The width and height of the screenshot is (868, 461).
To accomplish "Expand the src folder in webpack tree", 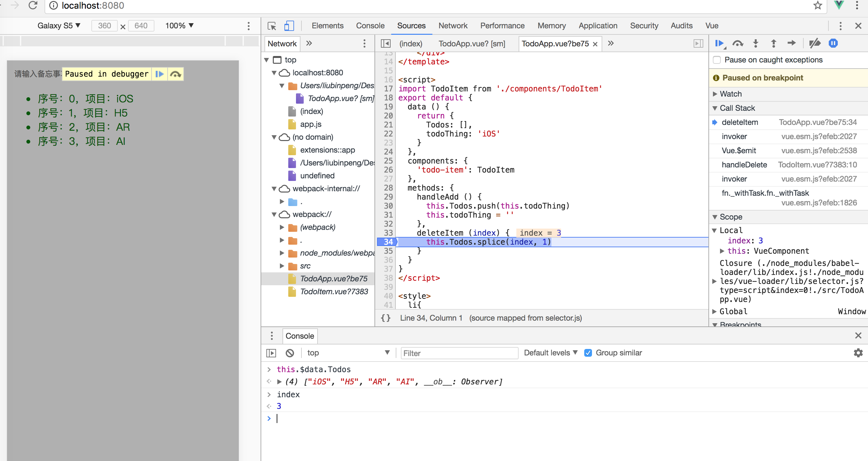I will [282, 266].
